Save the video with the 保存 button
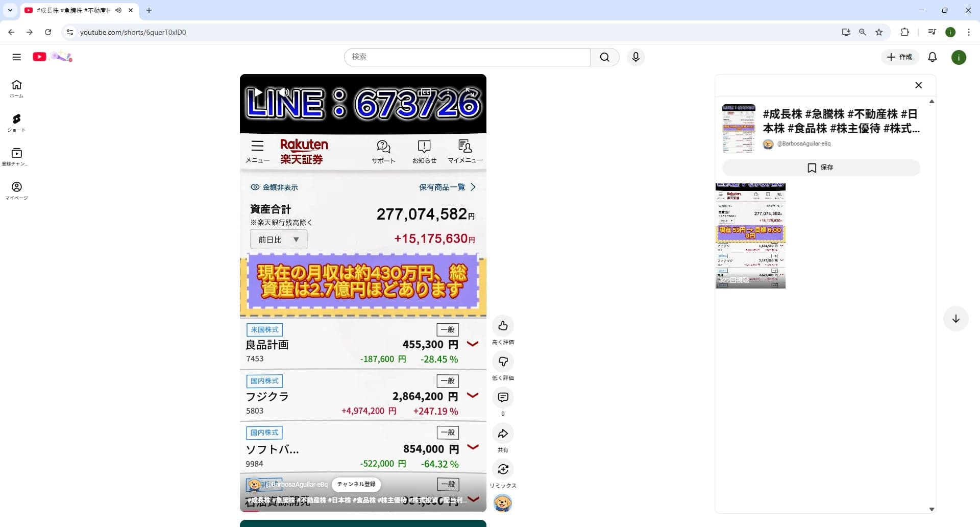The width and height of the screenshot is (980, 527). point(821,167)
